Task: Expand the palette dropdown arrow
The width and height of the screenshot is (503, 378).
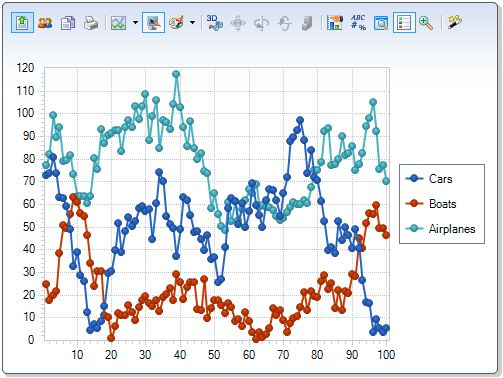Action: tap(192, 23)
